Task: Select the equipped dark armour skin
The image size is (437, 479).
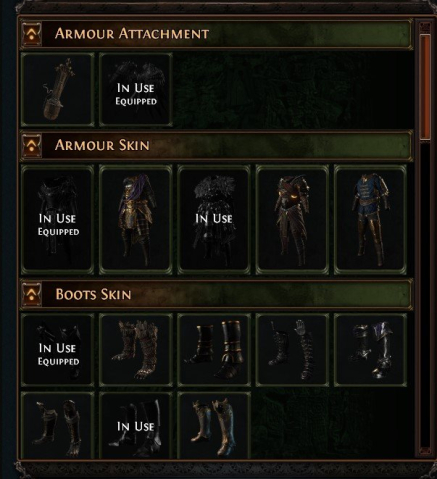Action: pos(58,219)
